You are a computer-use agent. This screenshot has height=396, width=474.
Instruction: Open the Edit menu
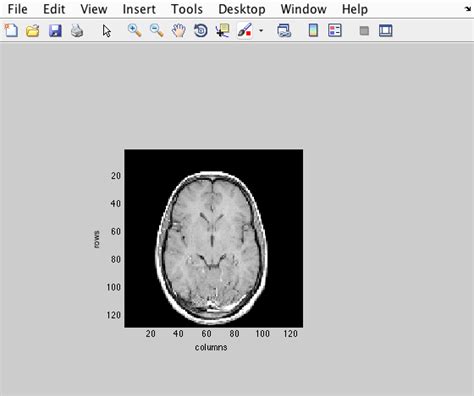[54, 9]
